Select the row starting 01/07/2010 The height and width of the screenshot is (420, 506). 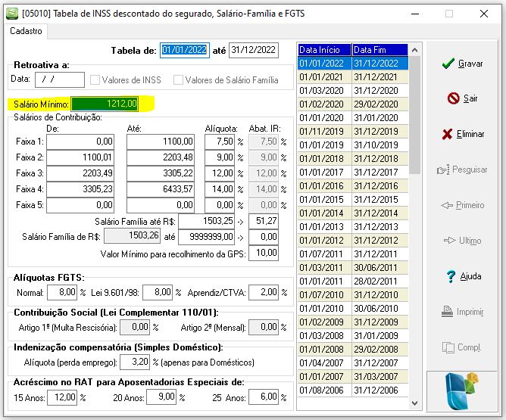coord(353,294)
